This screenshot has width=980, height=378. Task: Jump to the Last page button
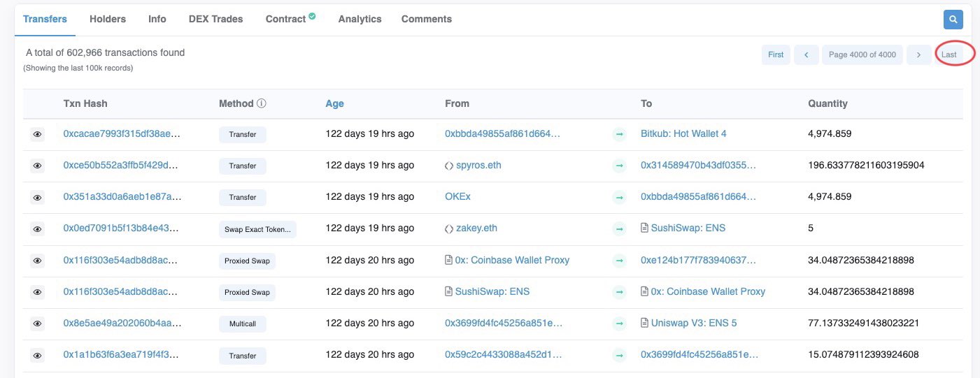pos(949,54)
